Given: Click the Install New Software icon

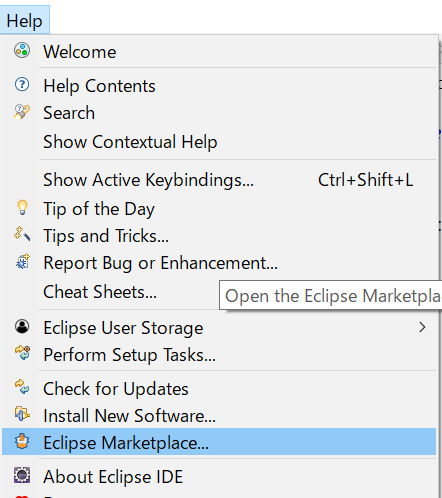Looking at the screenshot, I should point(22,414).
